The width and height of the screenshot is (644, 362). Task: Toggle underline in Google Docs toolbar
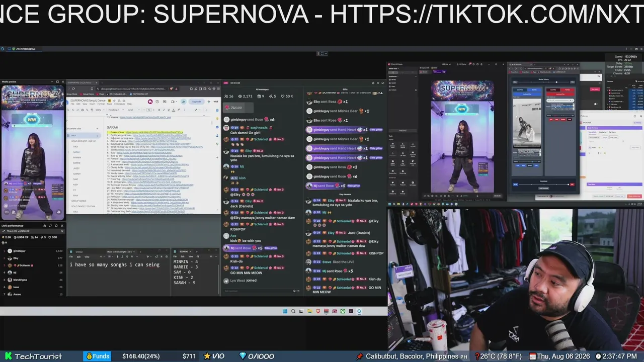point(169,110)
